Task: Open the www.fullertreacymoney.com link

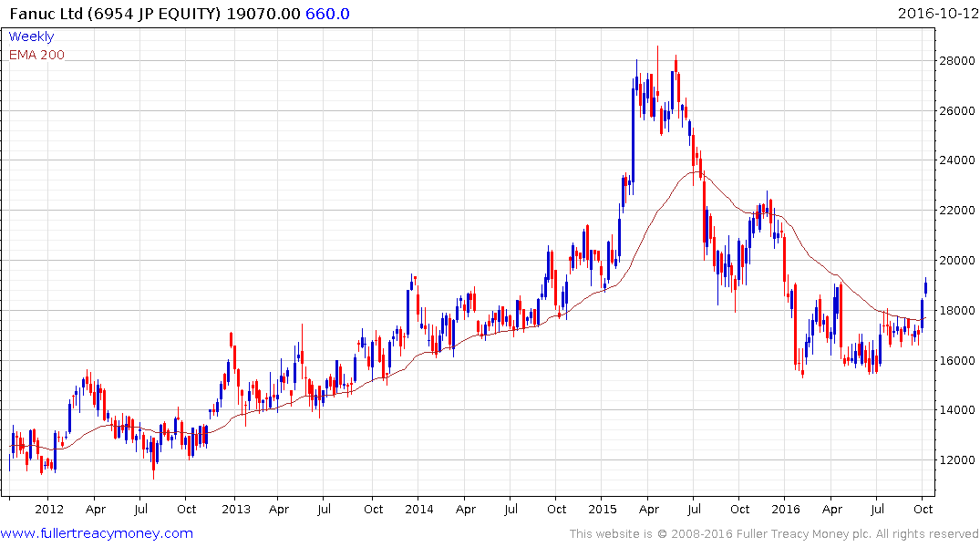Action: tap(97, 533)
